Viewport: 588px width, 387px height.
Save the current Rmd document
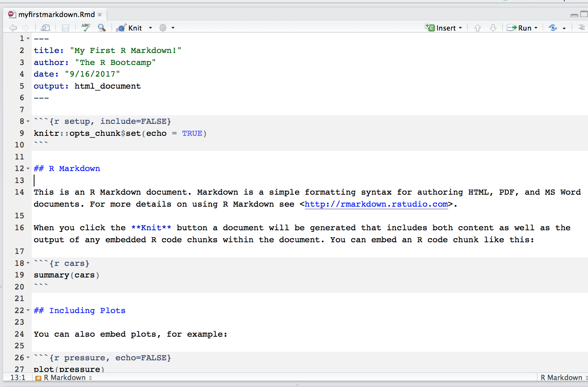point(65,28)
